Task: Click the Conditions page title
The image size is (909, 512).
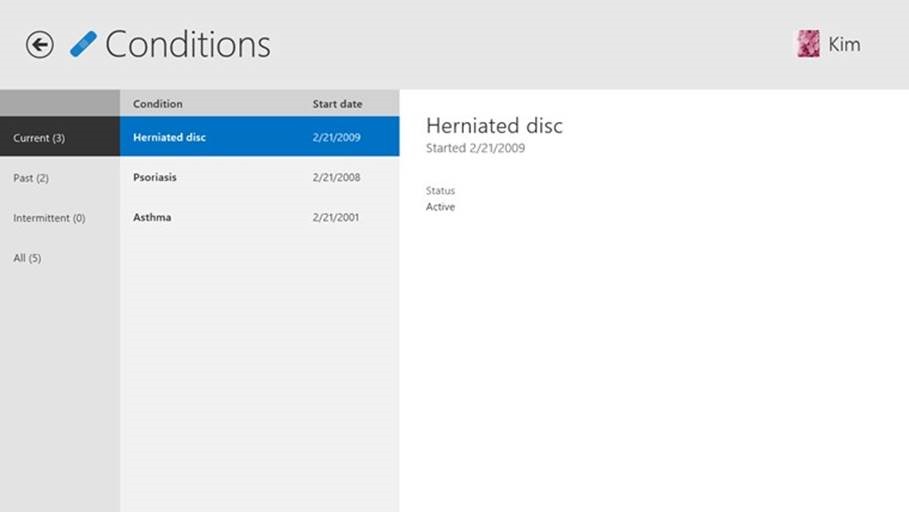Action: [x=187, y=44]
